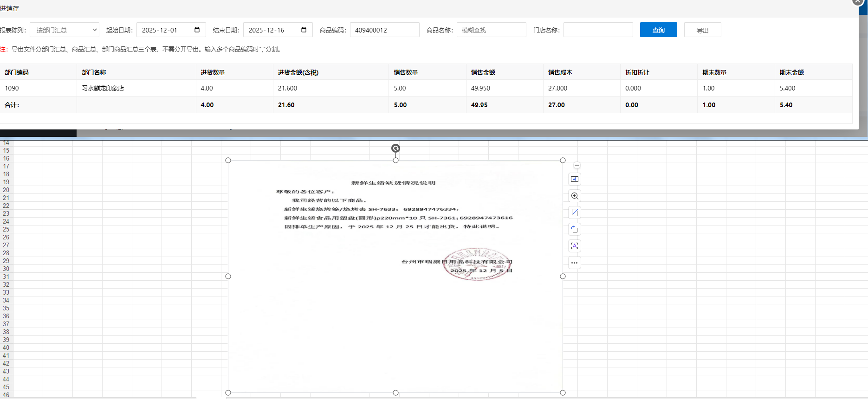The width and height of the screenshot is (868, 399).
Task: Click the image edit icon in floating toolbar
Action: [575, 179]
